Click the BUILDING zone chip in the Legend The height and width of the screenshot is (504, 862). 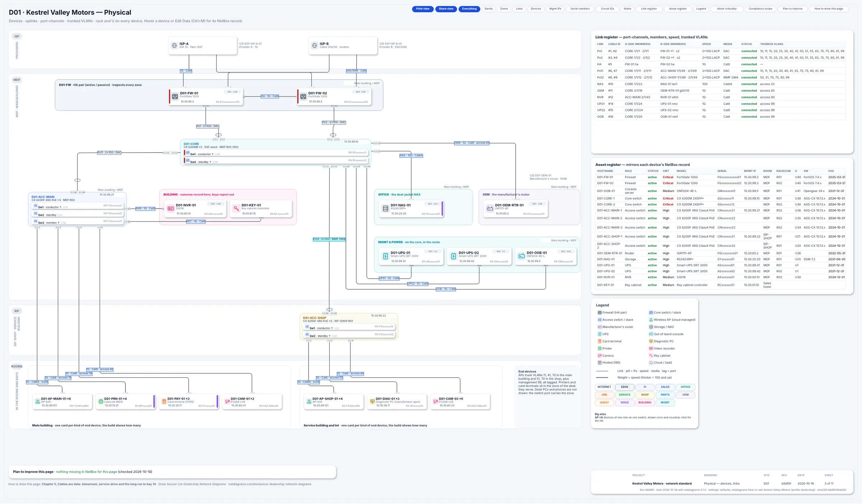click(x=645, y=403)
